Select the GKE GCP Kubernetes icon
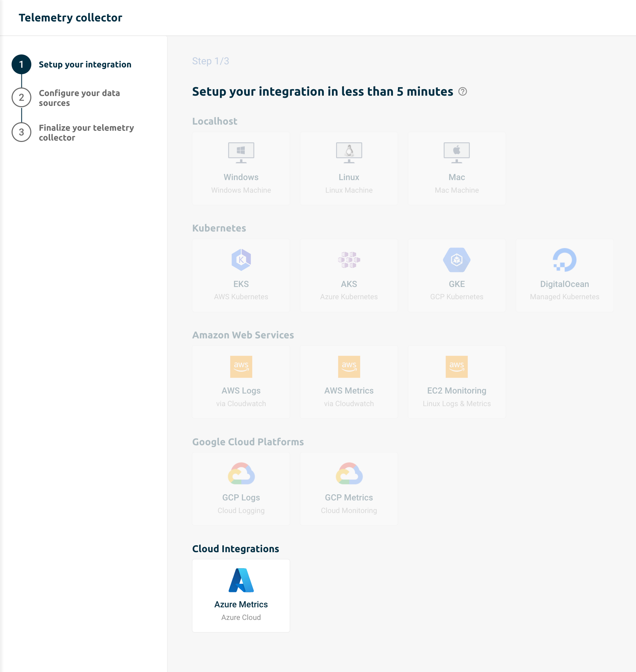Image resolution: width=636 pixels, height=672 pixels. (x=457, y=260)
